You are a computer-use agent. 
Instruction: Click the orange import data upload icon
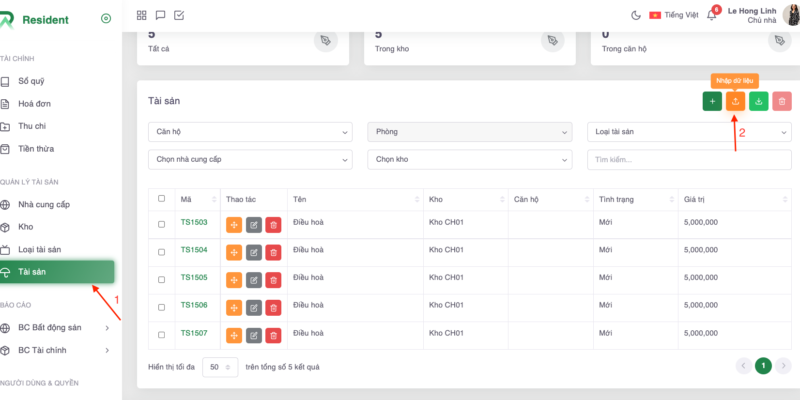coord(736,101)
